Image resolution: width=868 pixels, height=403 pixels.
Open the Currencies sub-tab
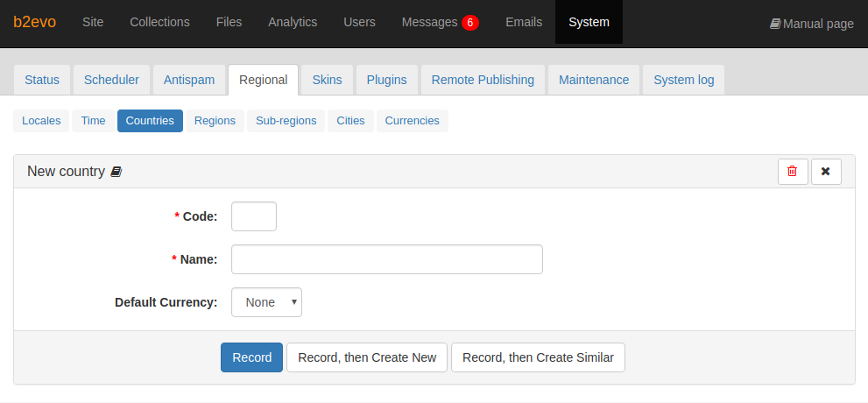412,121
